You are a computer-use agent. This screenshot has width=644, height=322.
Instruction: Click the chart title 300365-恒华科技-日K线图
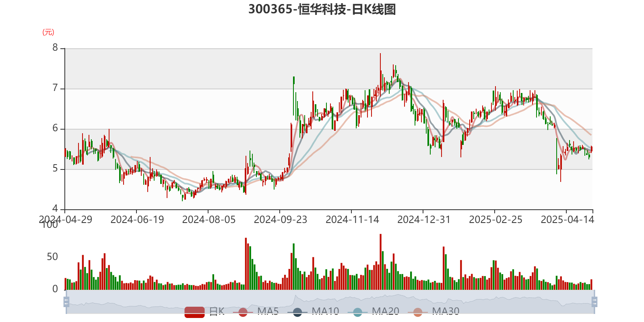pos(322,9)
